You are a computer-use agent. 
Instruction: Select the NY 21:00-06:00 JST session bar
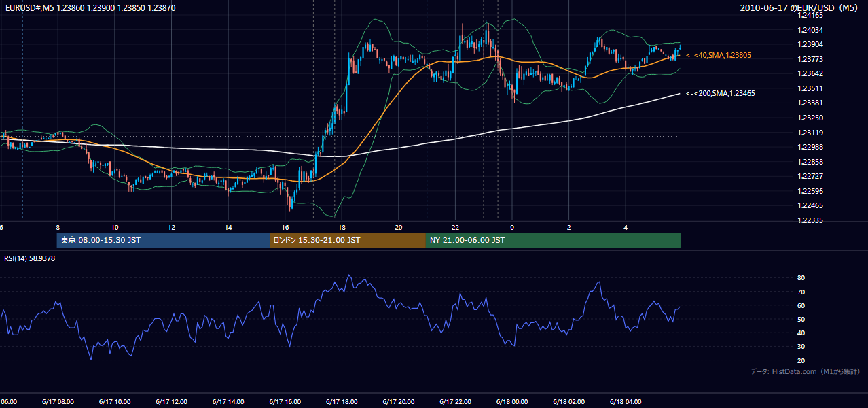click(554, 240)
